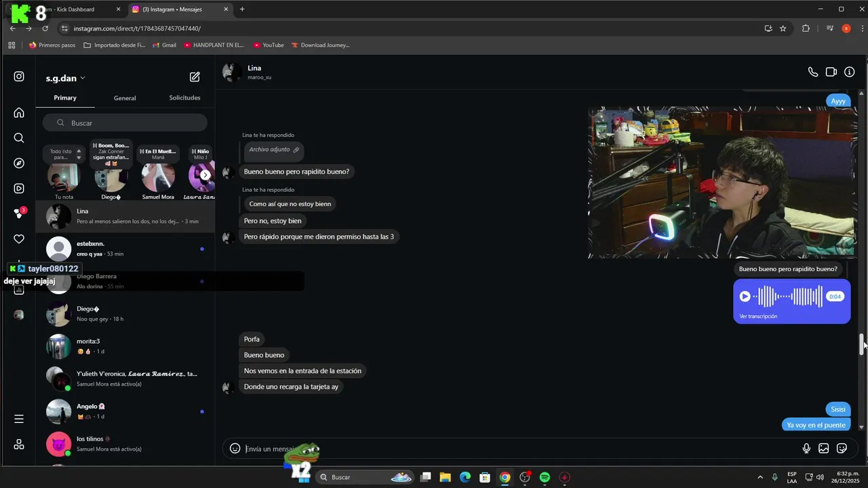The height and width of the screenshot is (488, 868).
Task: Open the sidebar Search magnifier
Action: 19,138
